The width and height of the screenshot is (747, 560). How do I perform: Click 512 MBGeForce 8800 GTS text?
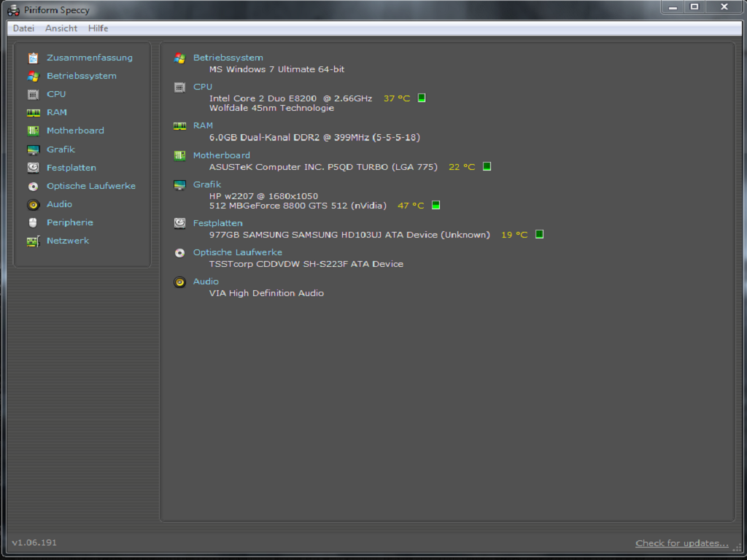298,206
